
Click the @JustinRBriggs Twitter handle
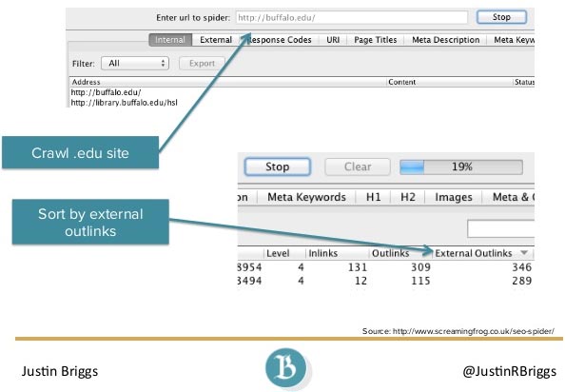(510, 371)
